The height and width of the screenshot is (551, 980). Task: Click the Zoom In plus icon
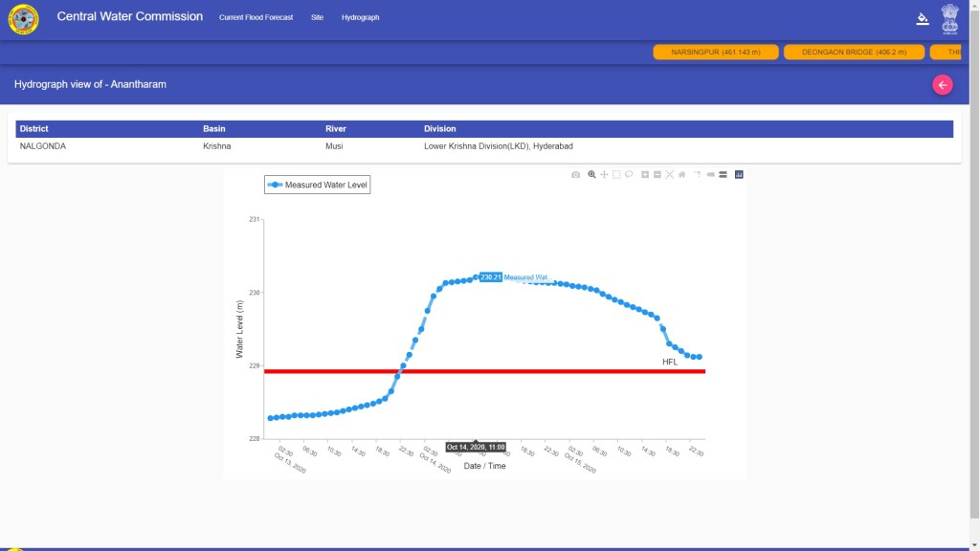click(x=645, y=175)
